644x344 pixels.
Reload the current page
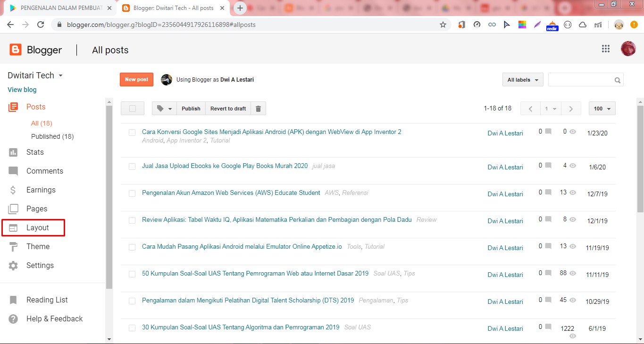[41, 25]
